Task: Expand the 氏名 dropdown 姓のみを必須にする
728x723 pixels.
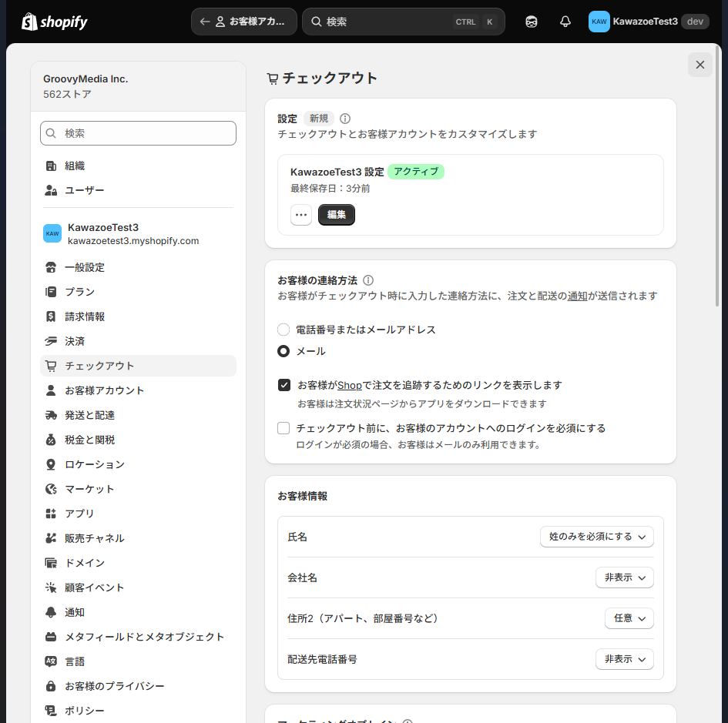Action: point(596,537)
